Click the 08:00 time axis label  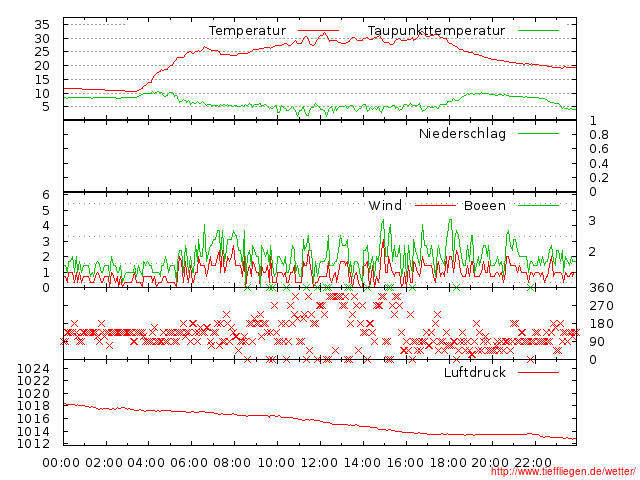click(232, 463)
